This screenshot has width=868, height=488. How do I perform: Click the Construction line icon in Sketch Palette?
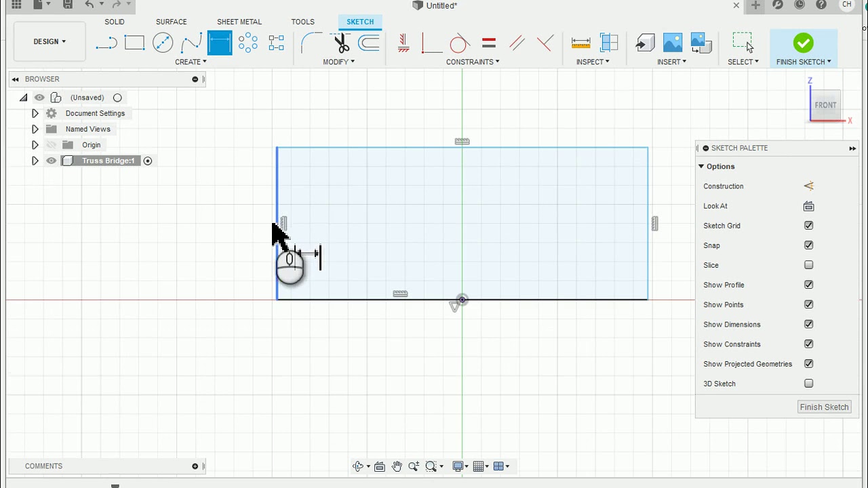point(808,186)
